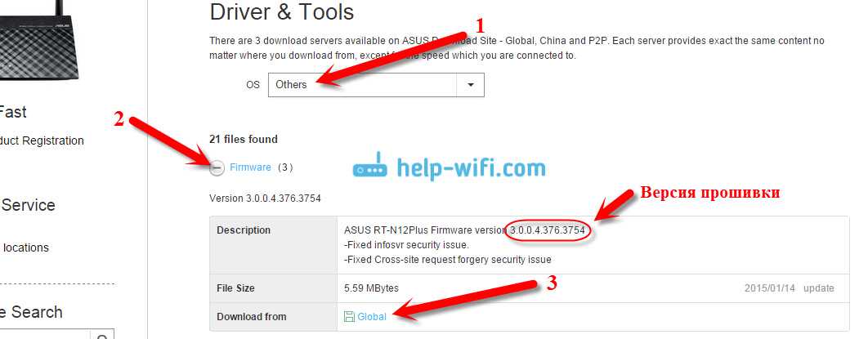This screenshot has width=868, height=339.
Task: Click the update label next to the date
Action: [x=819, y=288]
